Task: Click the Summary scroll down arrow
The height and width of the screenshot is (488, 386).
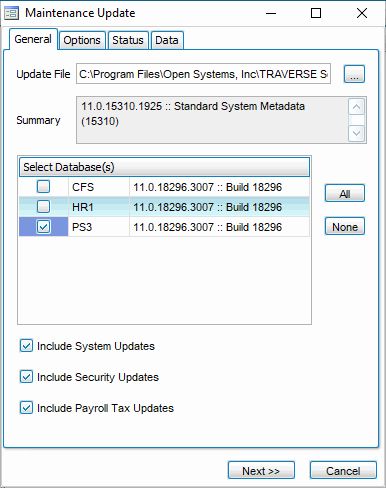Action: pos(356,134)
